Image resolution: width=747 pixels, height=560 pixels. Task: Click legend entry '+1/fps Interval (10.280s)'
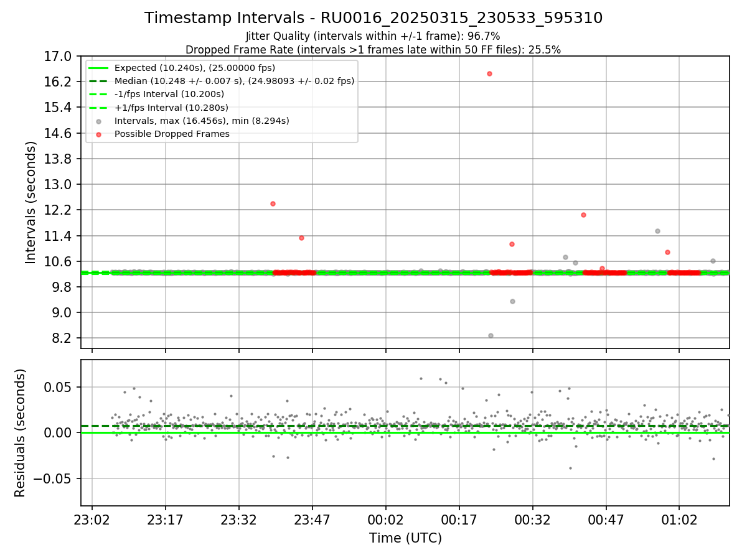[171, 107]
